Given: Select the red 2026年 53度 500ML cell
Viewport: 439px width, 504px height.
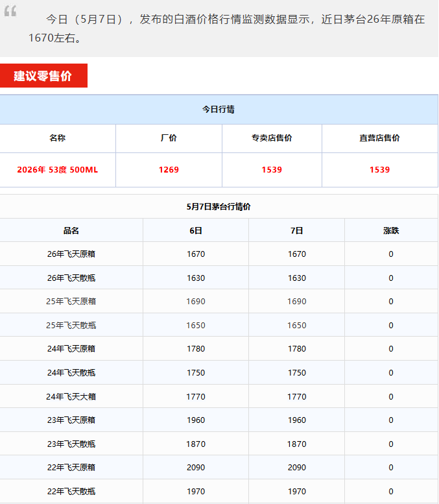Looking at the screenshot, I should point(58,170).
